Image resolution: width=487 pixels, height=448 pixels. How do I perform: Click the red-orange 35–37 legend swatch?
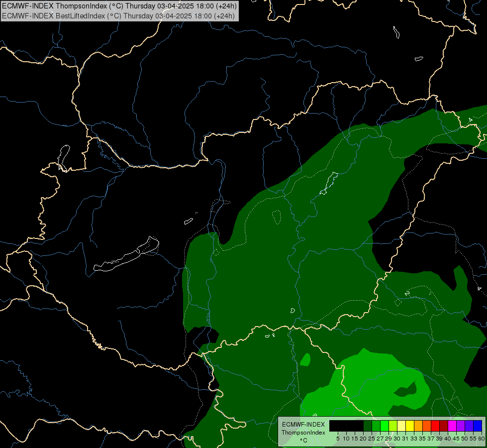427,426
